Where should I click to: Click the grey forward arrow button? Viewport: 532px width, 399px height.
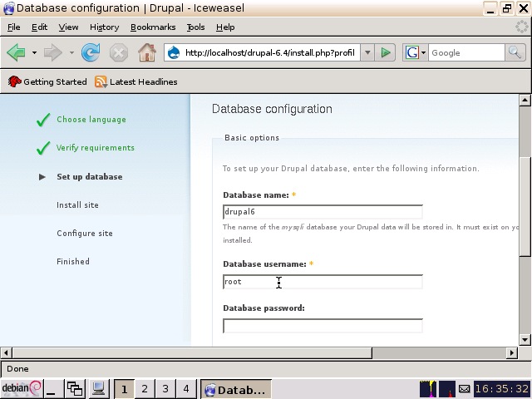coord(53,52)
